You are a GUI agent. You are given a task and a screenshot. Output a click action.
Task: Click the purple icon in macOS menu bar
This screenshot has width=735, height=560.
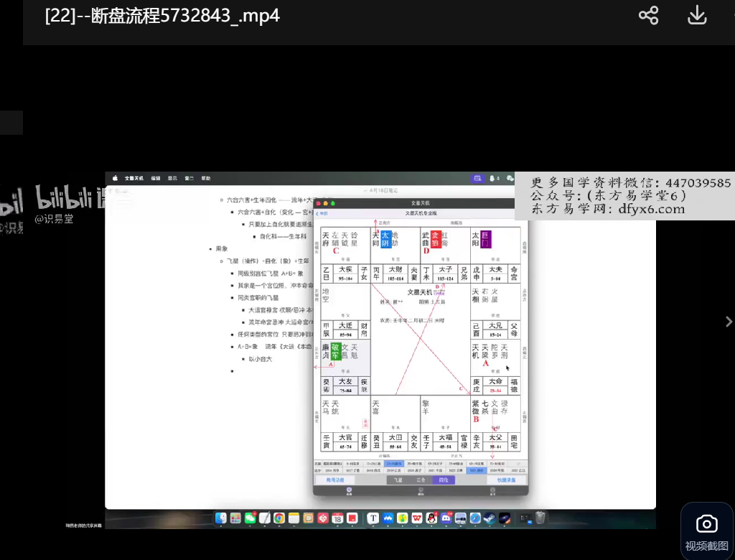(477, 178)
